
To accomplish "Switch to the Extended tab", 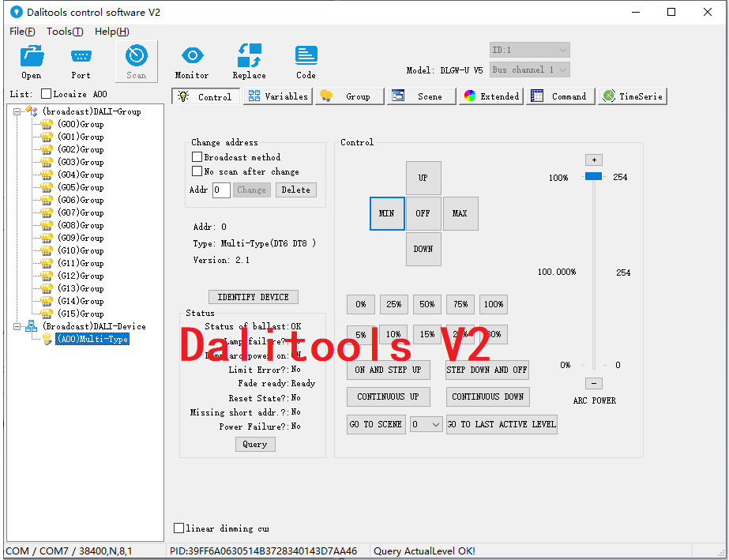I will [491, 96].
